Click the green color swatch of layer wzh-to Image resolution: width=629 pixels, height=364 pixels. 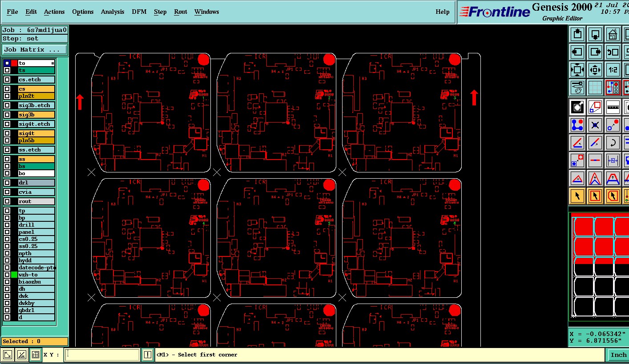coord(14,275)
